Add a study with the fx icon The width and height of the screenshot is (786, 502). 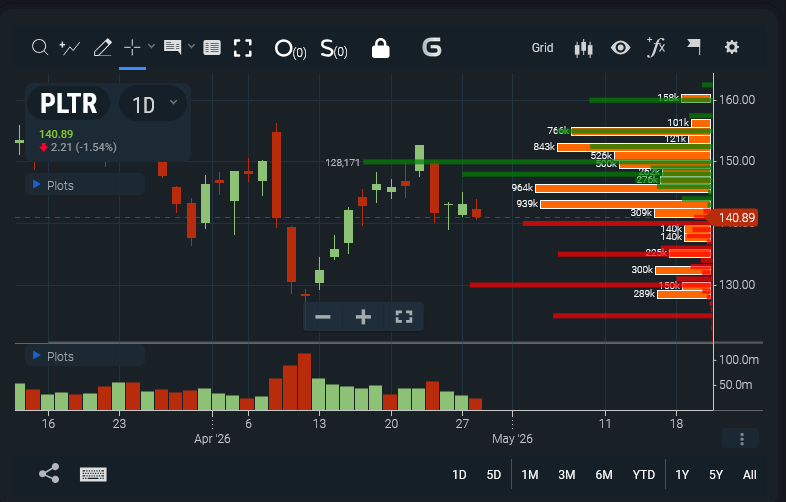click(656, 47)
